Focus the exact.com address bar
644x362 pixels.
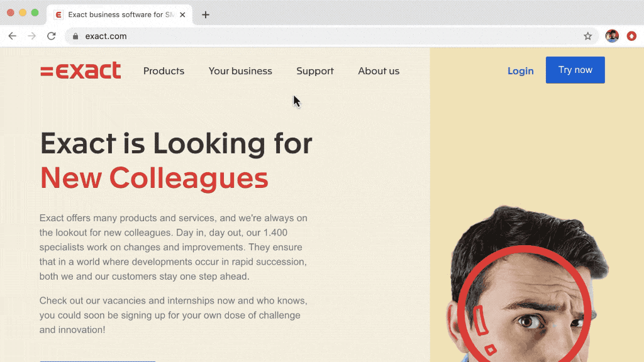pos(314,36)
